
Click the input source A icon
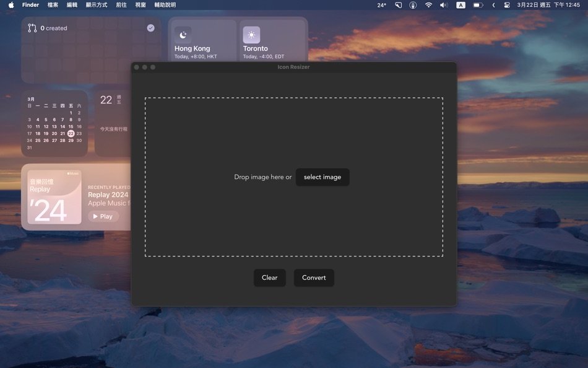click(x=460, y=5)
